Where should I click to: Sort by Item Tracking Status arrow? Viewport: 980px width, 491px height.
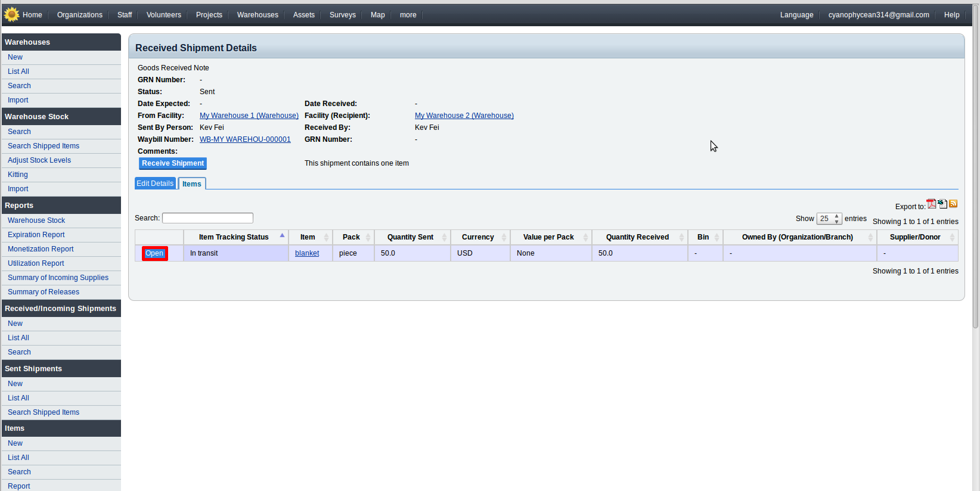tap(282, 236)
